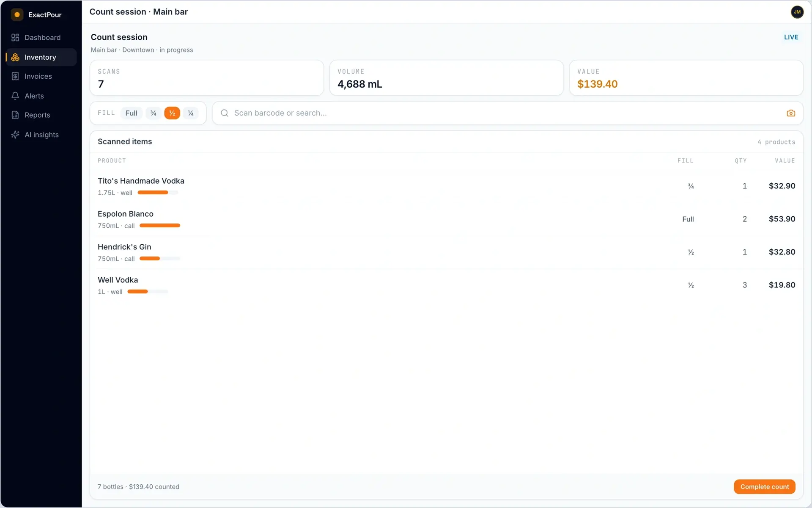Screen dimensions: 812x508
Task: Open the Reports section
Action: click(x=41, y=115)
